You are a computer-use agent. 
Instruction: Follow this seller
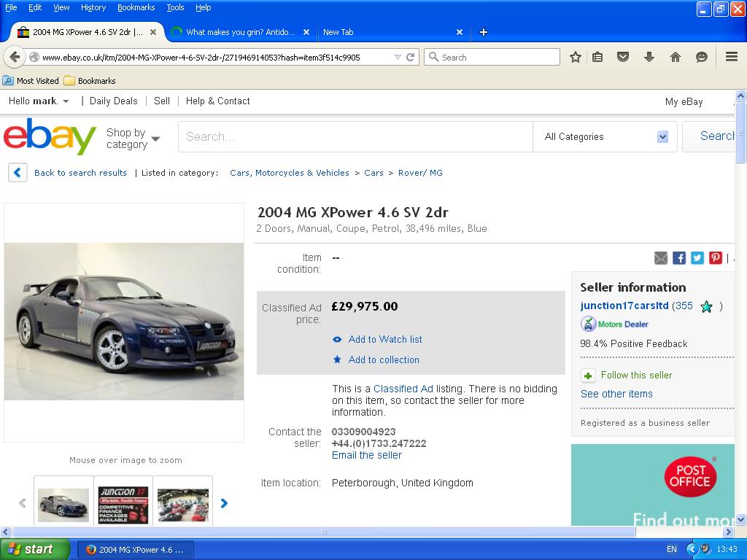click(636, 376)
